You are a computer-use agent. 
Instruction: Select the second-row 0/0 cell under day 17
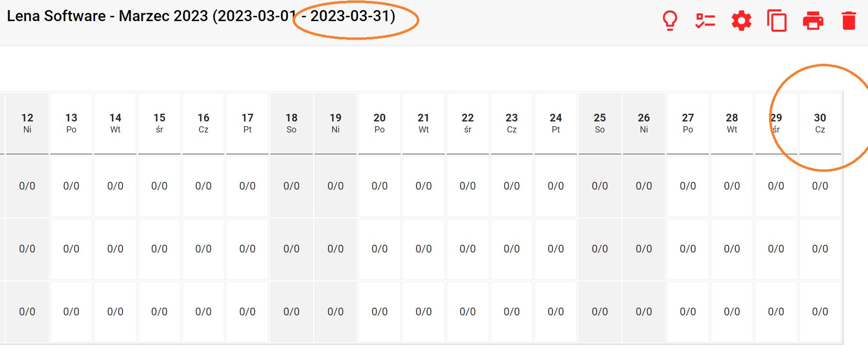(x=247, y=249)
